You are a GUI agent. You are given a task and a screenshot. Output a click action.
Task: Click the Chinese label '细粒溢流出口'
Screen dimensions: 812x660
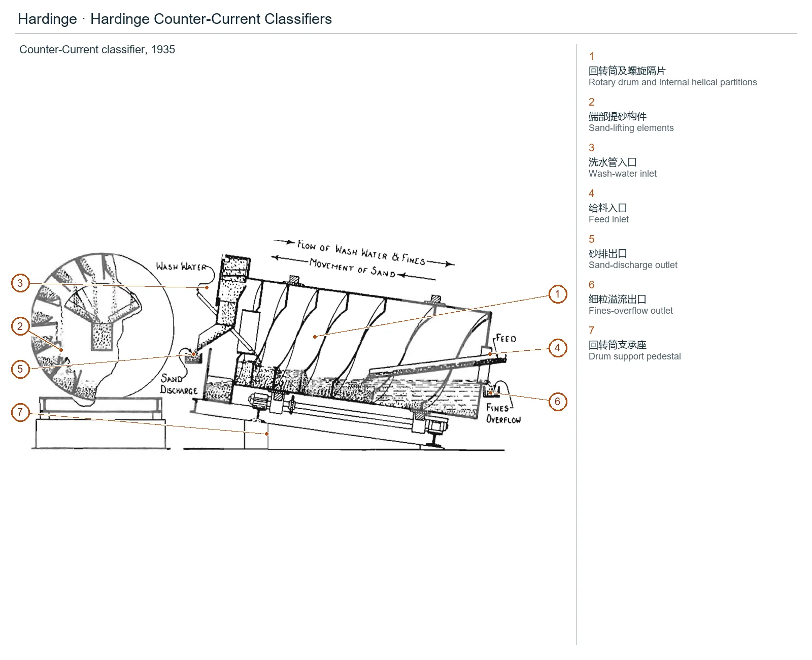(x=618, y=299)
